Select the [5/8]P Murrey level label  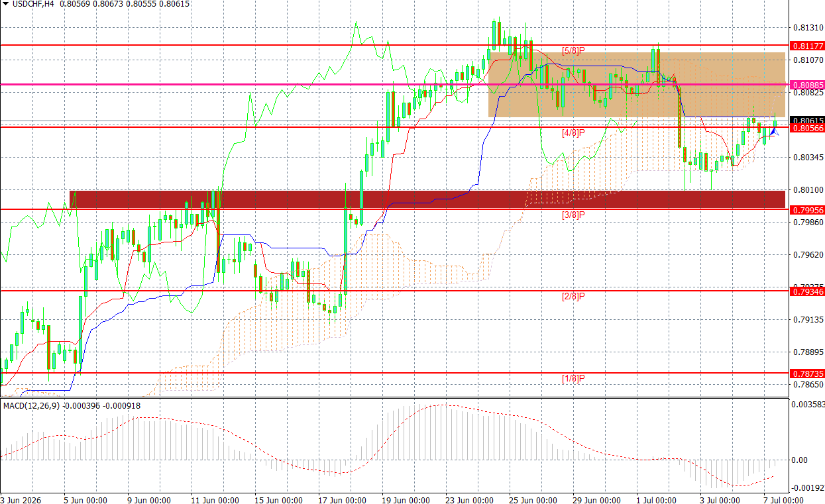(x=573, y=51)
